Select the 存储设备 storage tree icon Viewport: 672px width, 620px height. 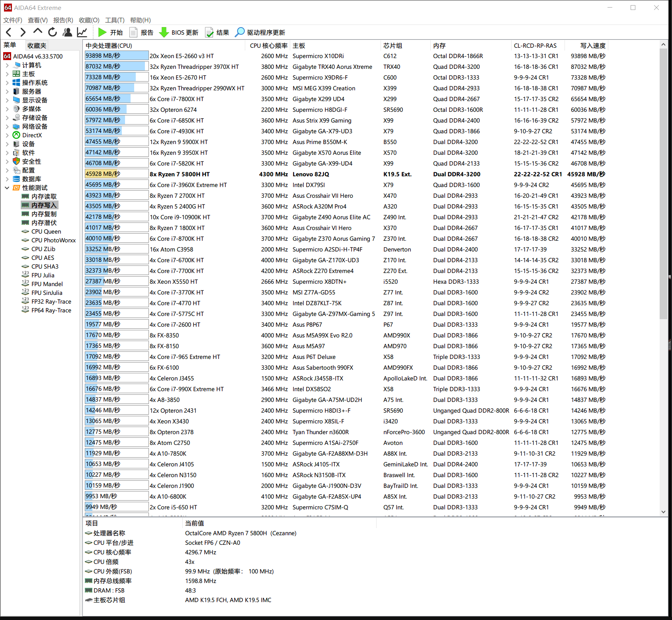(16, 117)
